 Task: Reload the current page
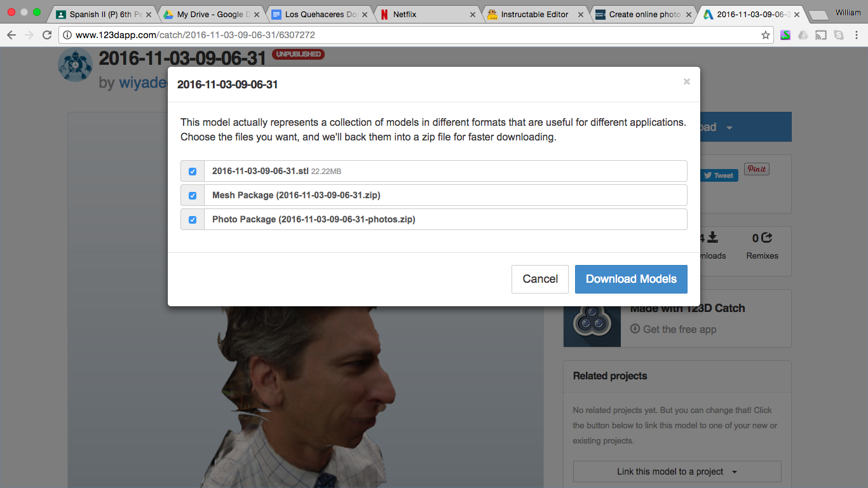pyautogui.click(x=47, y=35)
